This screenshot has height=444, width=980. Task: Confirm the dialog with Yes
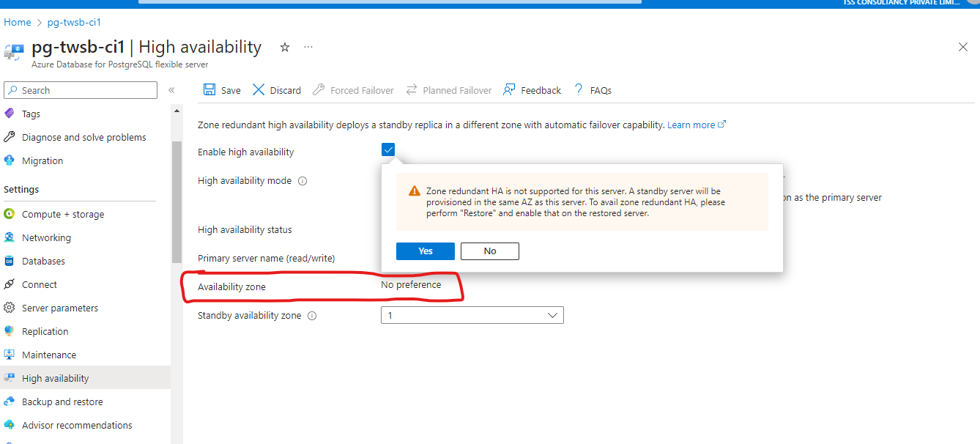pos(426,251)
